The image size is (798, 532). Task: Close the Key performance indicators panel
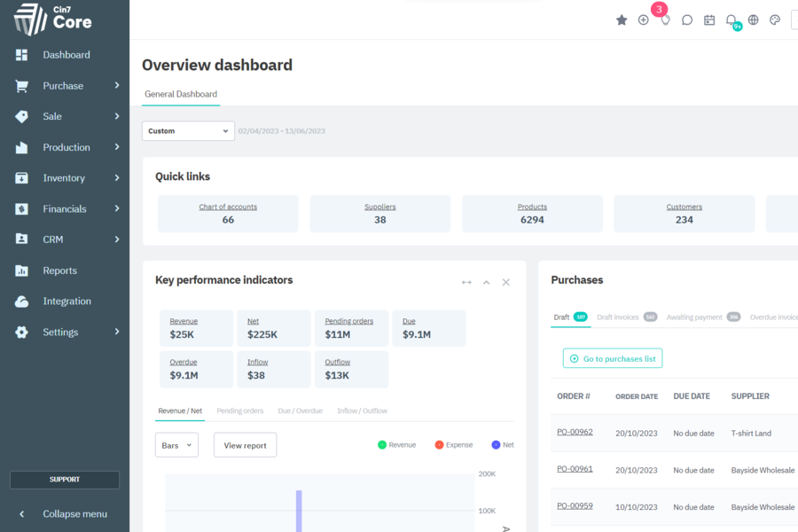[x=506, y=283]
